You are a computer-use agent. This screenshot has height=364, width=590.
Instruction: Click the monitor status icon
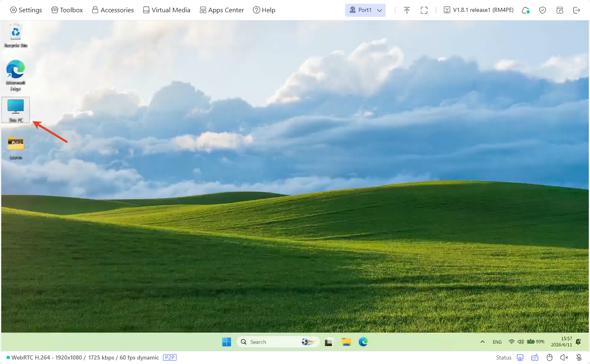(520, 357)
